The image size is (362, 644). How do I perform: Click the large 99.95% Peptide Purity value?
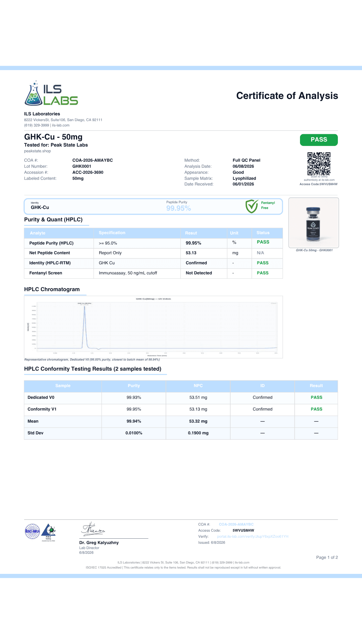click(x=179, y=208)
